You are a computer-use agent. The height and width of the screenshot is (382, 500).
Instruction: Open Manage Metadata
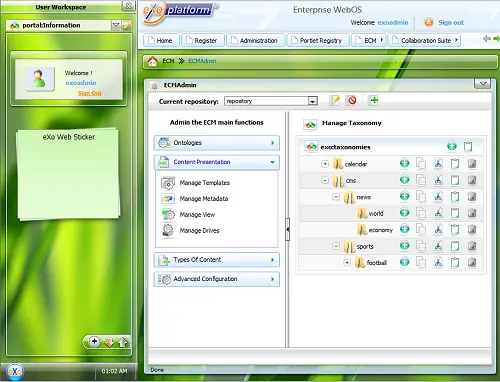pyautogui.click(x=204, y=199)
